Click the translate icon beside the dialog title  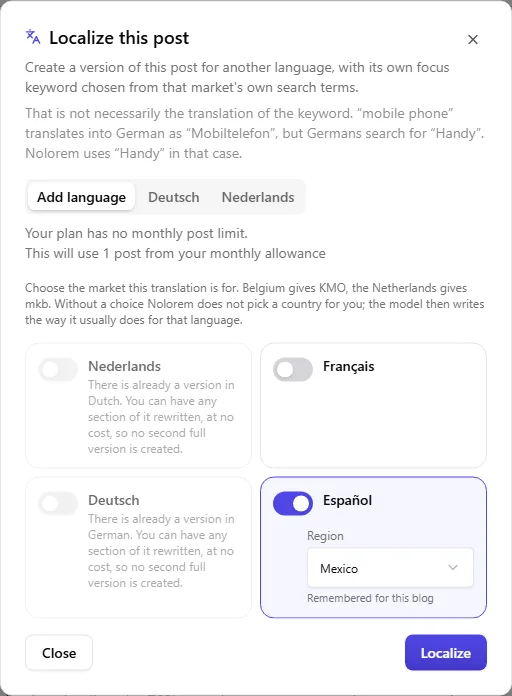tap(33, 37)
